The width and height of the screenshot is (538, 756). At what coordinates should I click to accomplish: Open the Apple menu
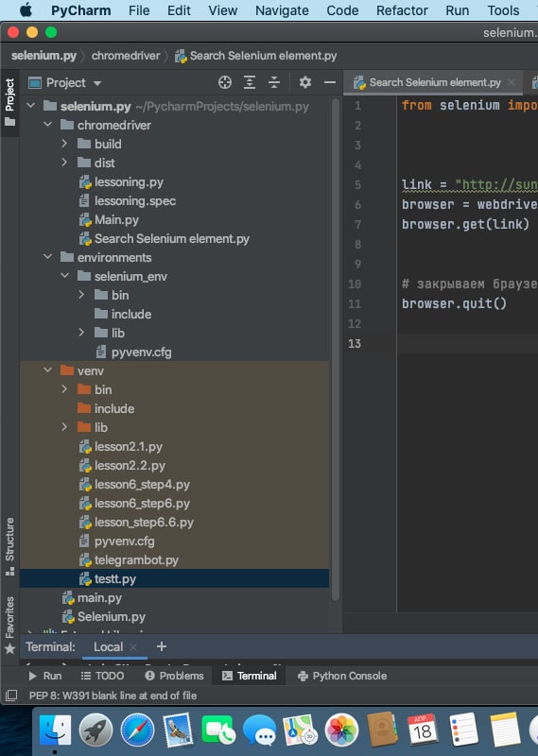pos(26,9)
